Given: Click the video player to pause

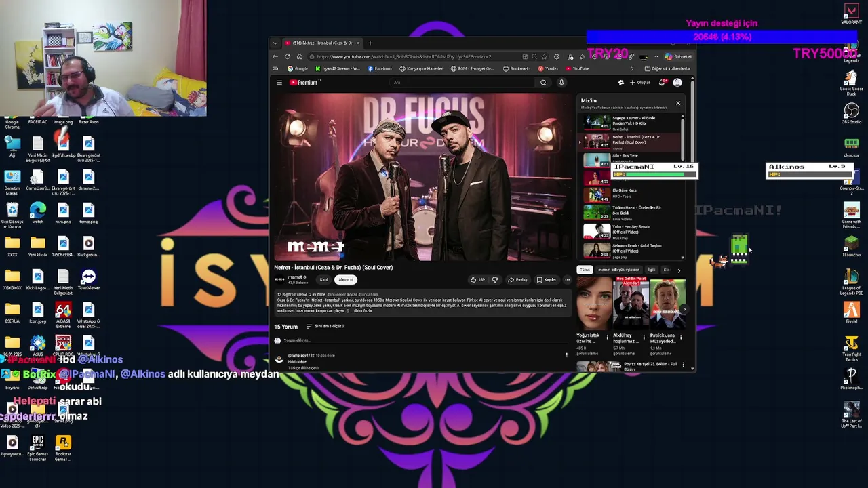Looking at the screenshot, I should 423,176.
